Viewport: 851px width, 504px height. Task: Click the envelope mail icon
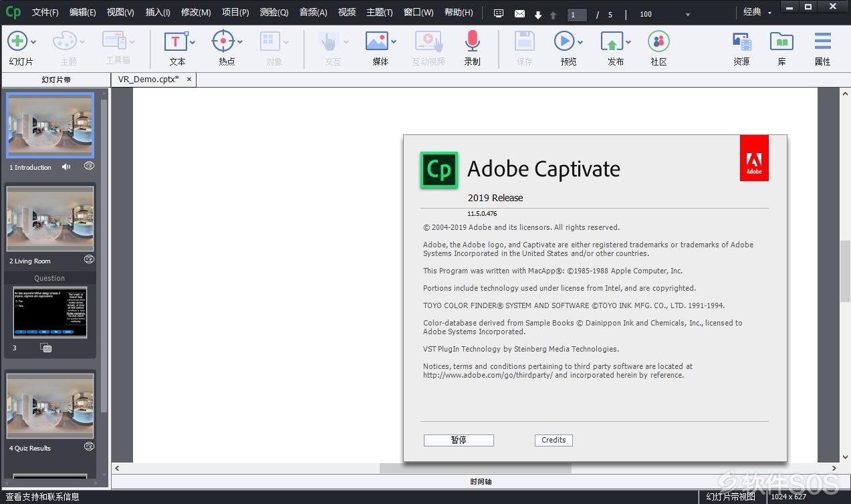[x=519, y=13]
